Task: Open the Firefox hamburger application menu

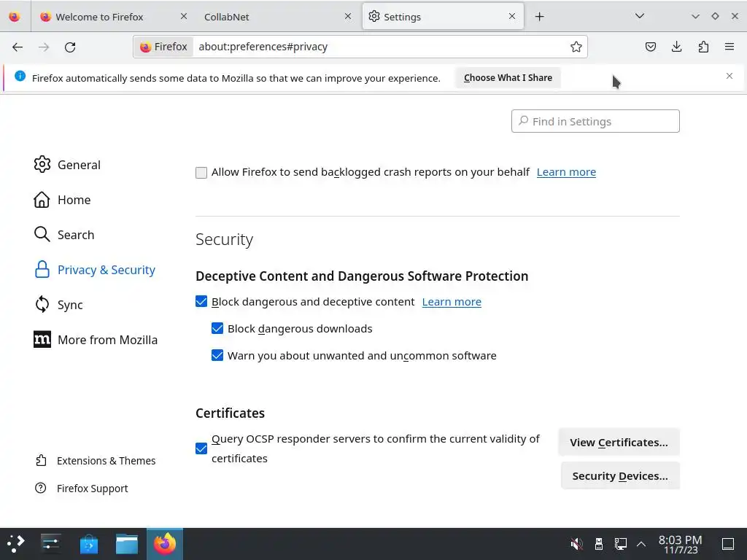Action: (x=729, y=47)
